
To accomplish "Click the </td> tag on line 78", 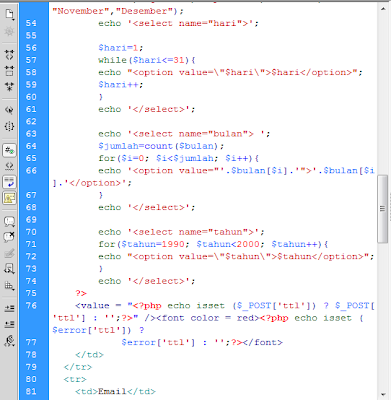I will [x=89, y=355].
